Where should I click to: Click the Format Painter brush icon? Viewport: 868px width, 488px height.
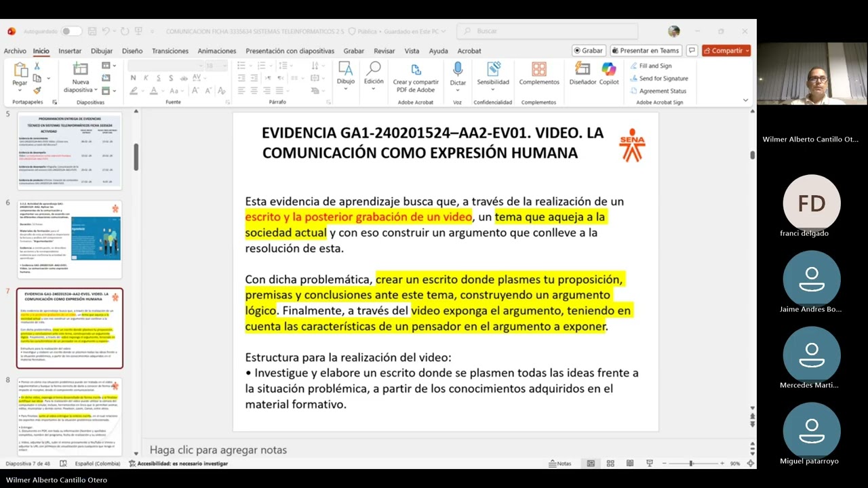pyautogui.click(x=37, y=90)
